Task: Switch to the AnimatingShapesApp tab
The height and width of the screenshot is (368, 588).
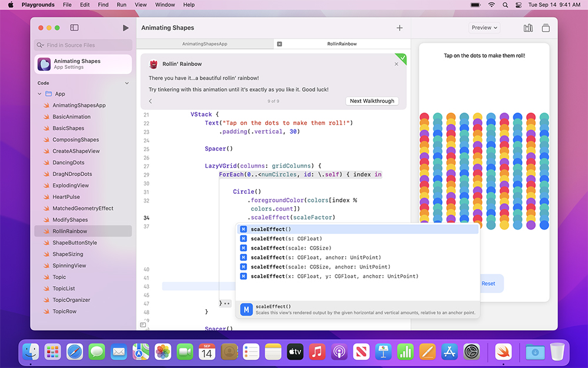Action: click(205, 44)
